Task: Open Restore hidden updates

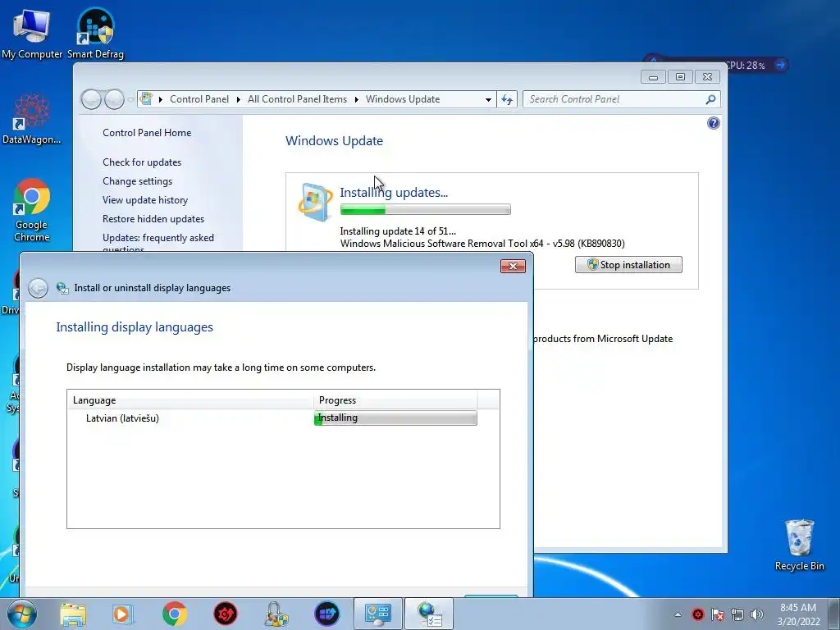Action: click(153, 218)
